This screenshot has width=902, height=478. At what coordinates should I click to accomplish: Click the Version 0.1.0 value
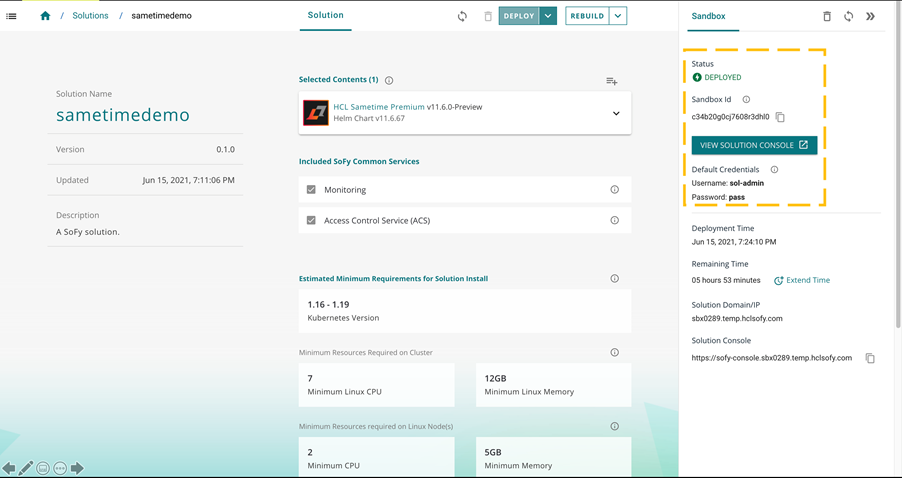(226, 149)
